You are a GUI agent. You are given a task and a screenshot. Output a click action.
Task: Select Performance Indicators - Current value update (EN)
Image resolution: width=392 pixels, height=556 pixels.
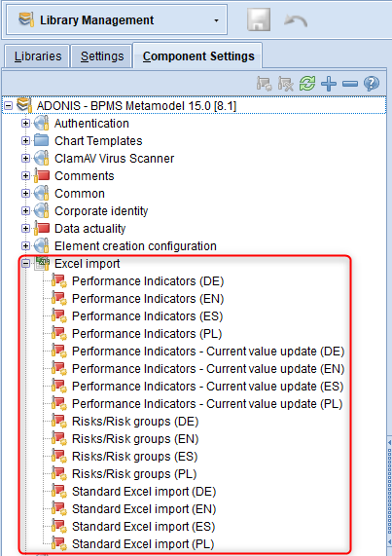(x=208, y=369)
